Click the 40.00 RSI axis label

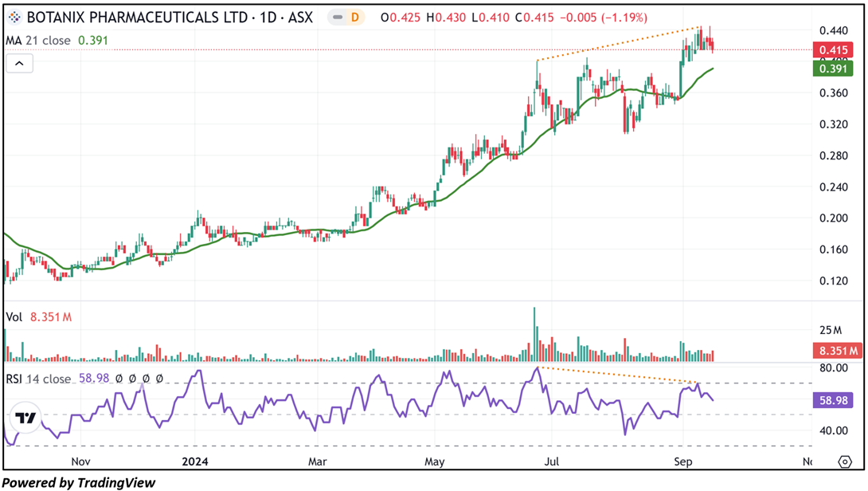pos(833,430)
